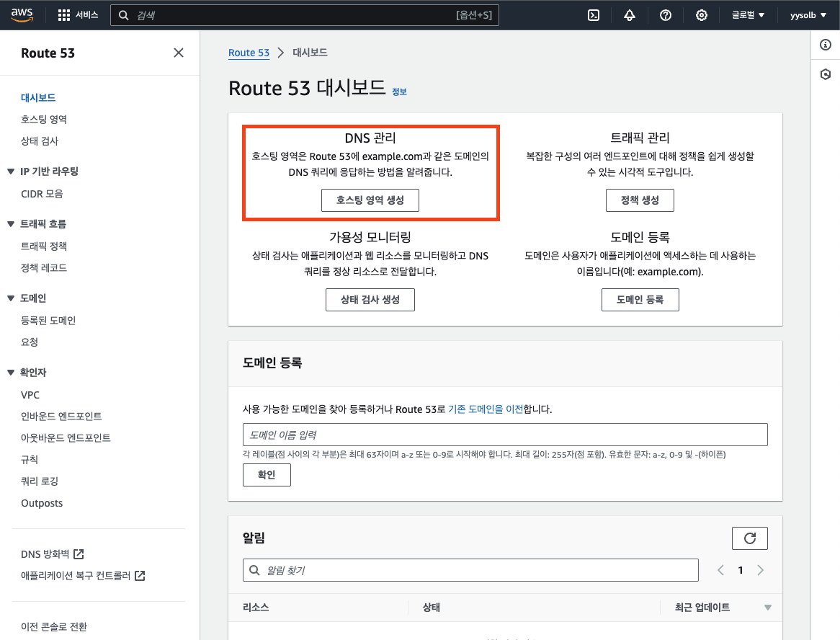Open 인바운드 엔드포인트 in the sidebar
Viewport: 840px width, 640px height.
pos(61,416)
